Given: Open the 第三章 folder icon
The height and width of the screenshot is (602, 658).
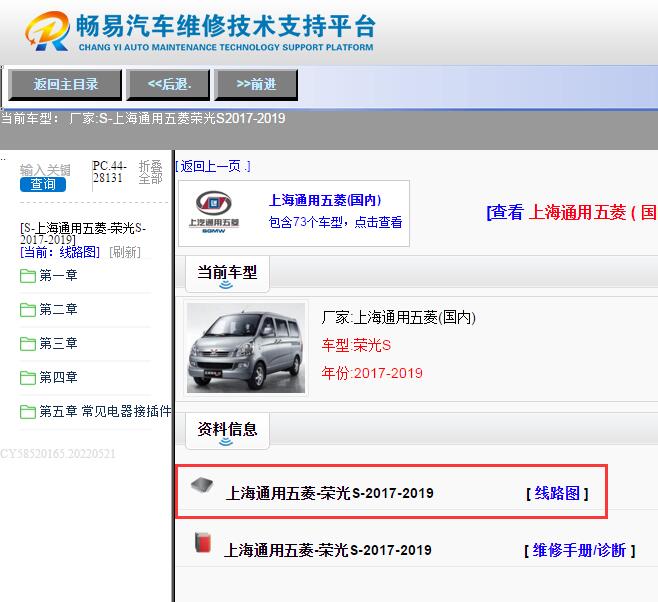Looking at the screenshot, I should click(x=28, y=344).
